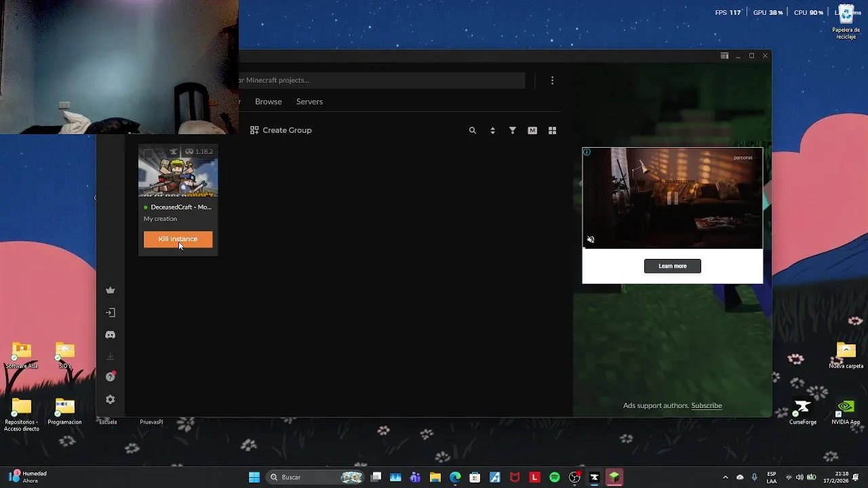Expand hidden system tray icons
868x488 pixels.
point(725,477)
